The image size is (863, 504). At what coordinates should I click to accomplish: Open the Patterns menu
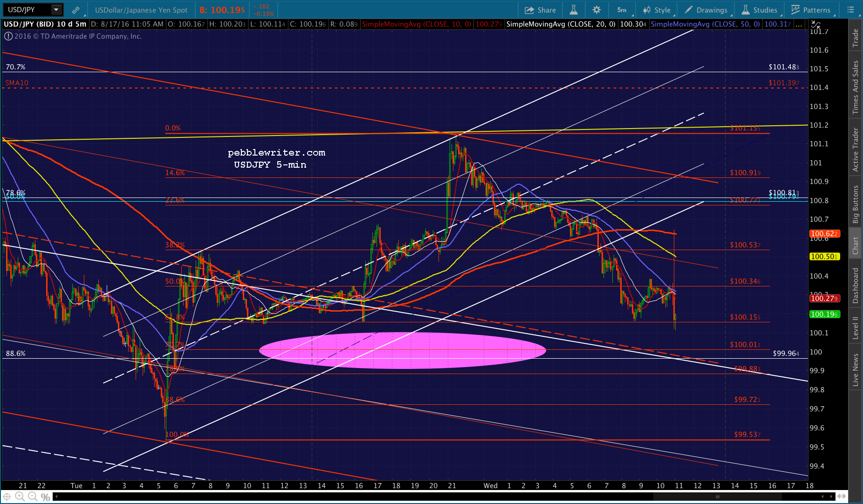click(x=810, y=10)
